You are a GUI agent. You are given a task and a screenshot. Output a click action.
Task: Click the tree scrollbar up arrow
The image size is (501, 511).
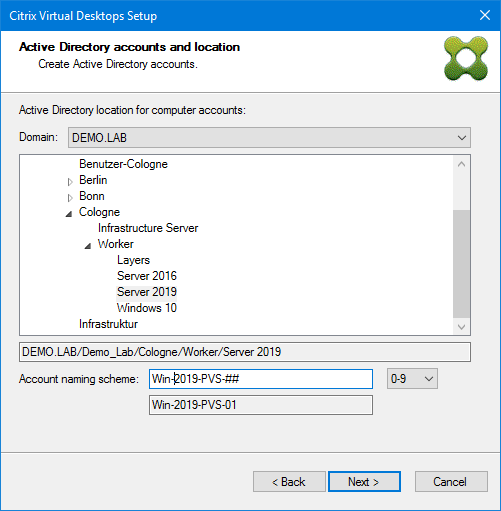[462, 164]
